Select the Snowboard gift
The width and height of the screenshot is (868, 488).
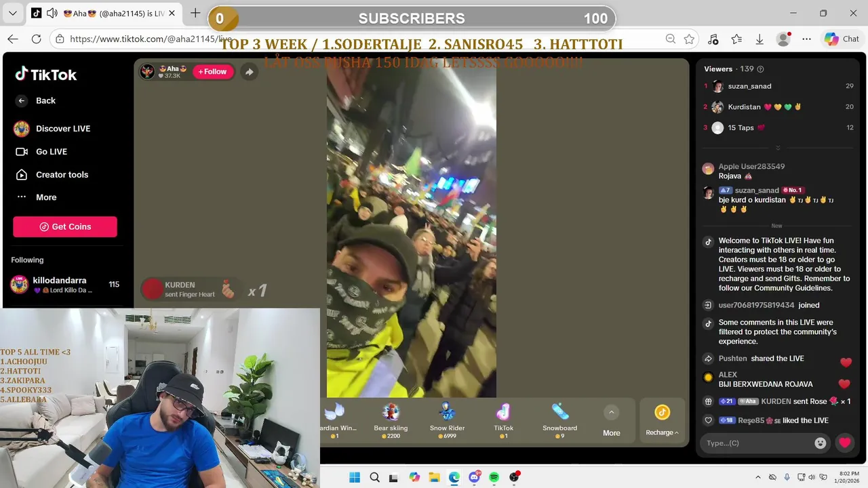(559, 420)
